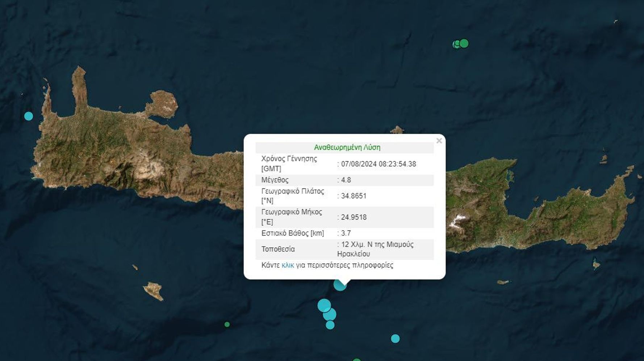Click the 'Μέγεθος' label
644x361 pixels.
point(275,180)
